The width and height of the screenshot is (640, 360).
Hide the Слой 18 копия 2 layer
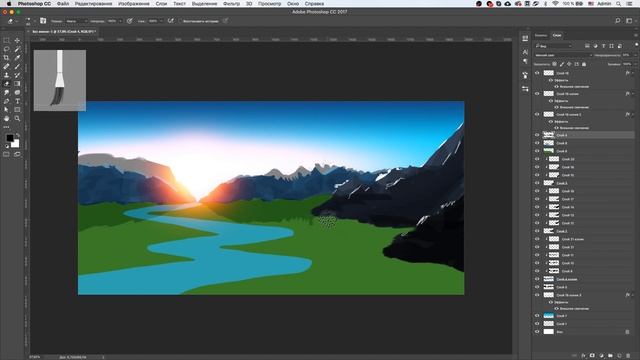pos(537,114)
